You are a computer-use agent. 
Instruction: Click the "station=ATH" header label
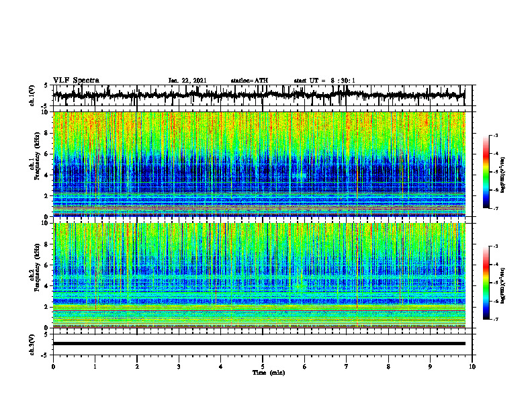point(249,81)
